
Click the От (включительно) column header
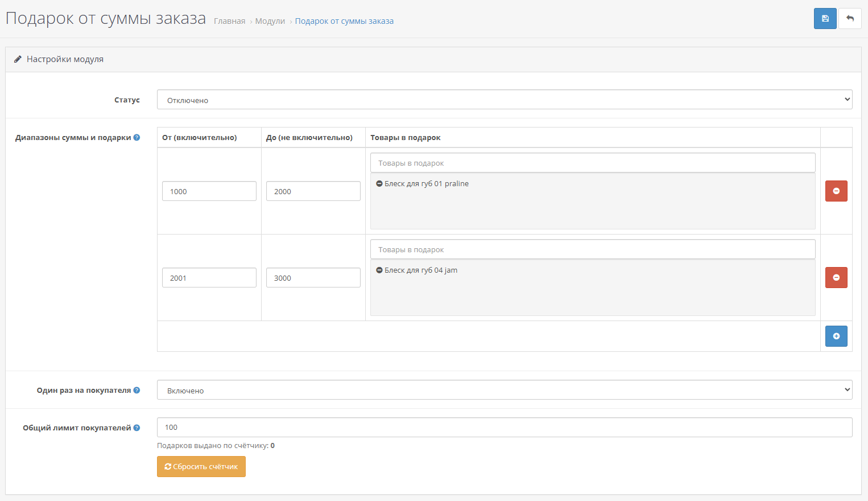(200, 137)
